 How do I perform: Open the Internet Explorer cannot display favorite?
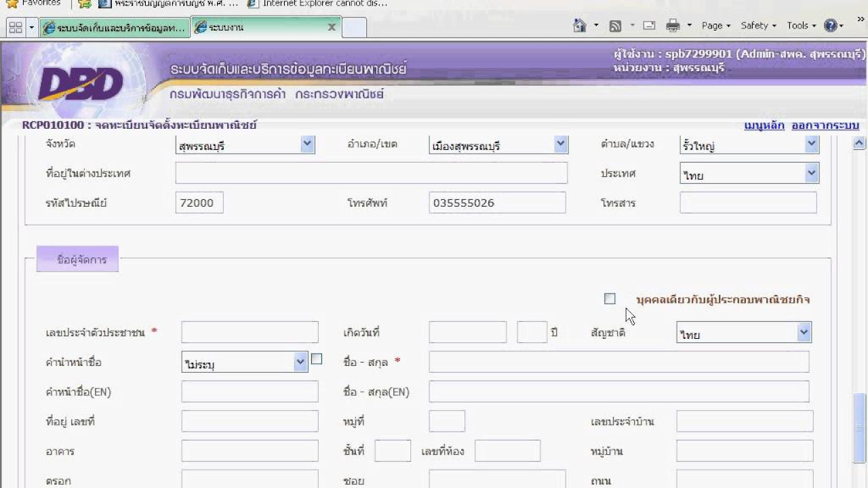(317, 3)
